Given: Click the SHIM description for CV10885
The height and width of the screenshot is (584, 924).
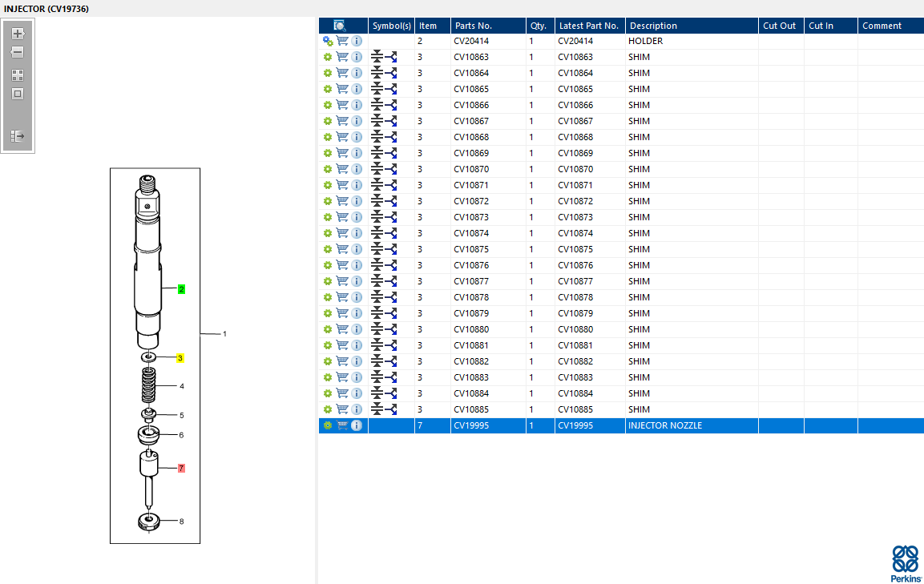Looking at the screenshot, I should [692, 409].
